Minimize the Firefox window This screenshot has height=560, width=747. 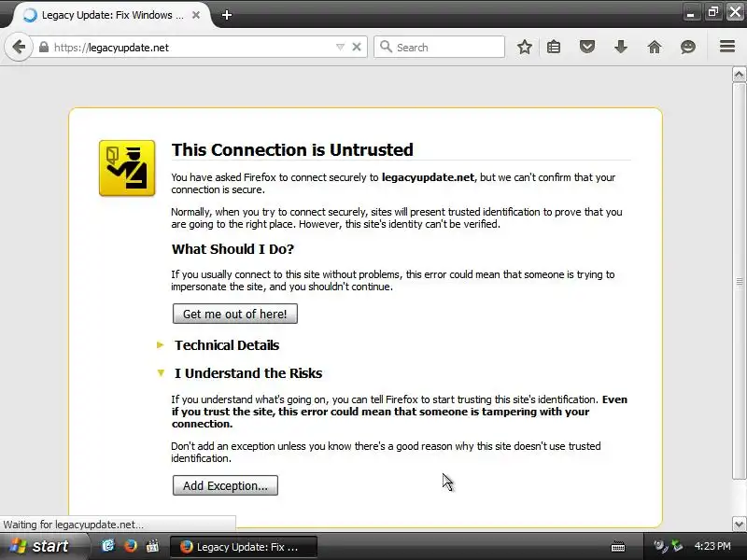[691, 12]
